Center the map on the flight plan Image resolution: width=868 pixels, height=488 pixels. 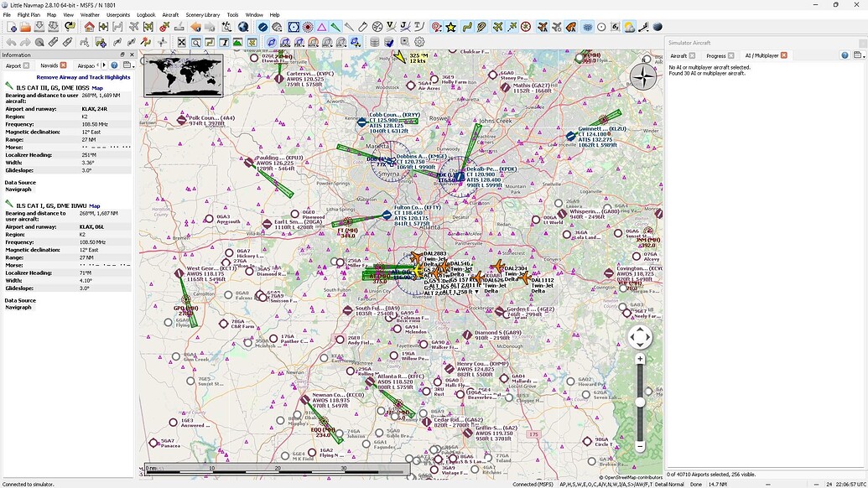click(103, 29)
